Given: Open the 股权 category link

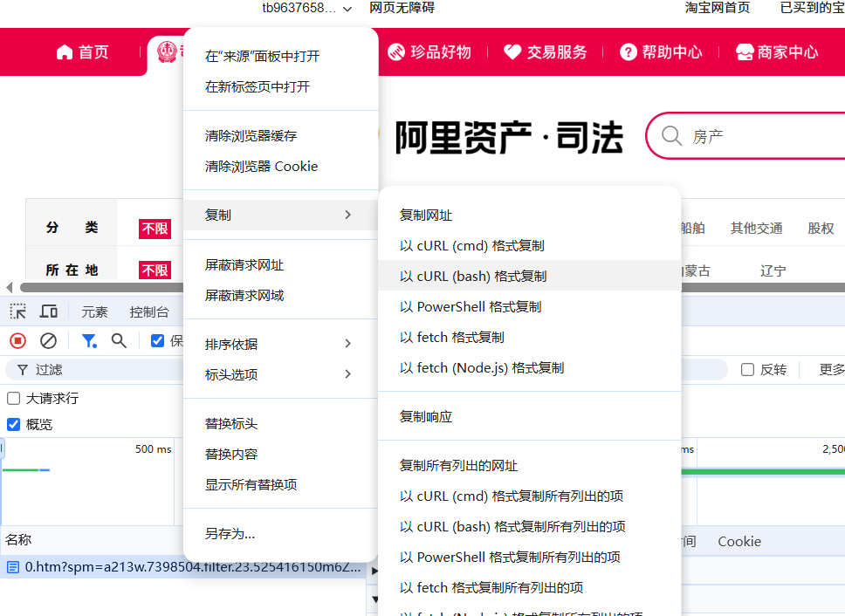Looking at the screenshot, I should (821, 229).
